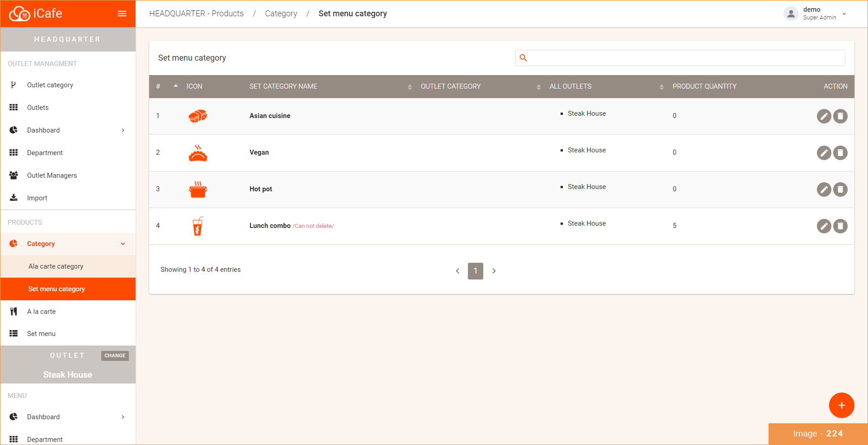Click the iCafe logo icon
The height and width of the screenshot is (445, 868).
(x=19, y=14)
